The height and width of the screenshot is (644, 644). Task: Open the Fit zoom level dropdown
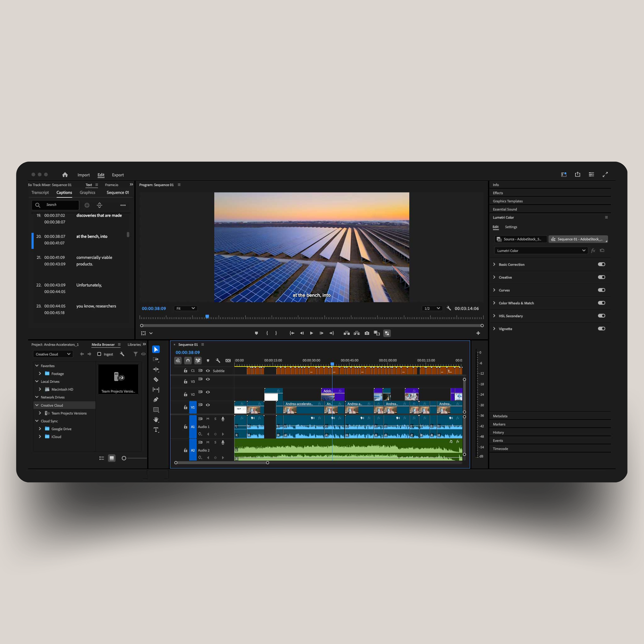(x=185, y=308)
